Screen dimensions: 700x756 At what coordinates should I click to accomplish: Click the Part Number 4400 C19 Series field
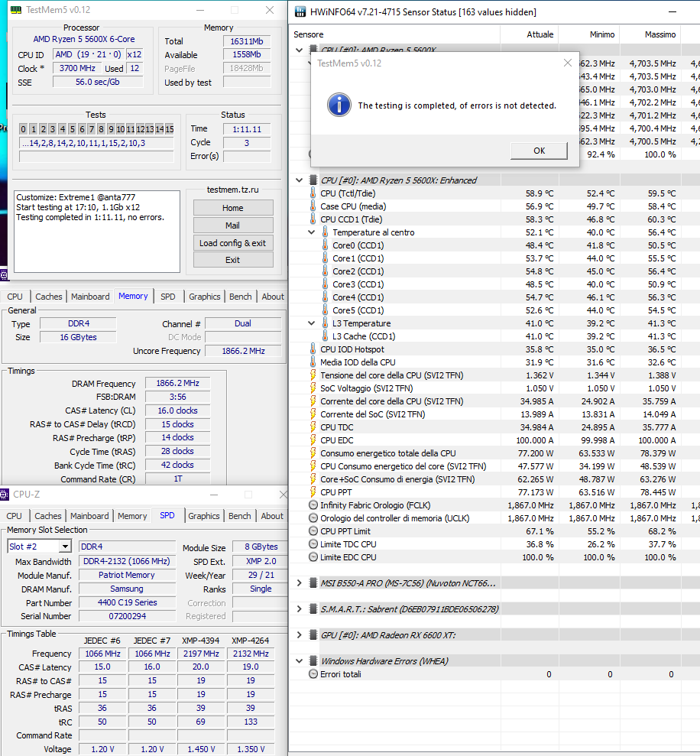coord(128,602)
